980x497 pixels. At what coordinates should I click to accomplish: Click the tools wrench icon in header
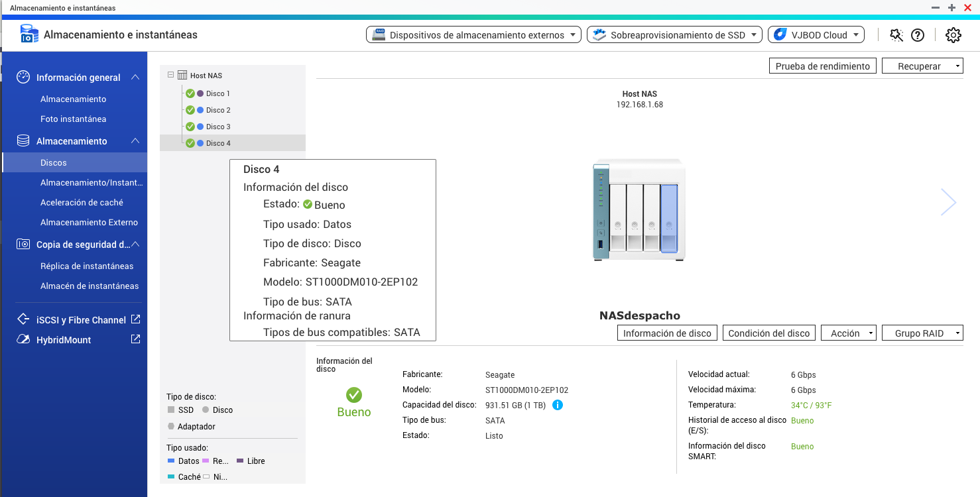pos(896,35)
